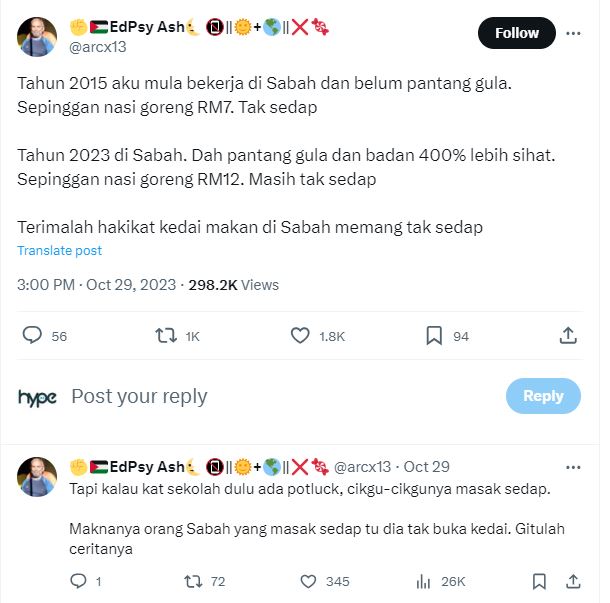The height and width of the screenshot is (603, 610).
Task: Retweet the potluck reply tweet
Action: (194, 581)
